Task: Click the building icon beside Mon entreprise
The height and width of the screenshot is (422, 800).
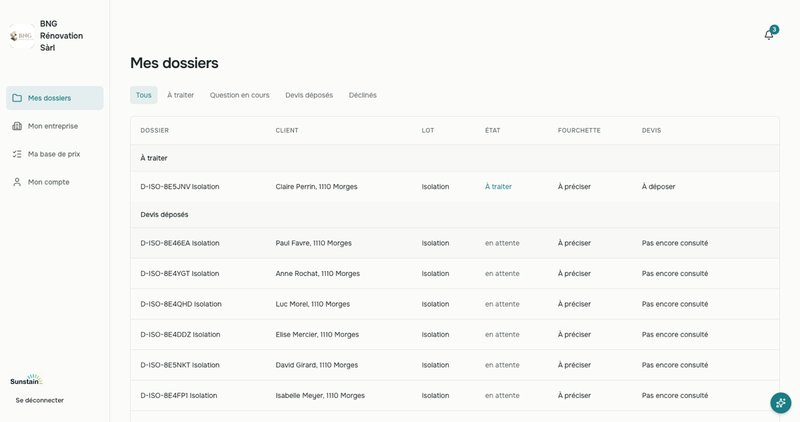Action: tap(17, 126)
